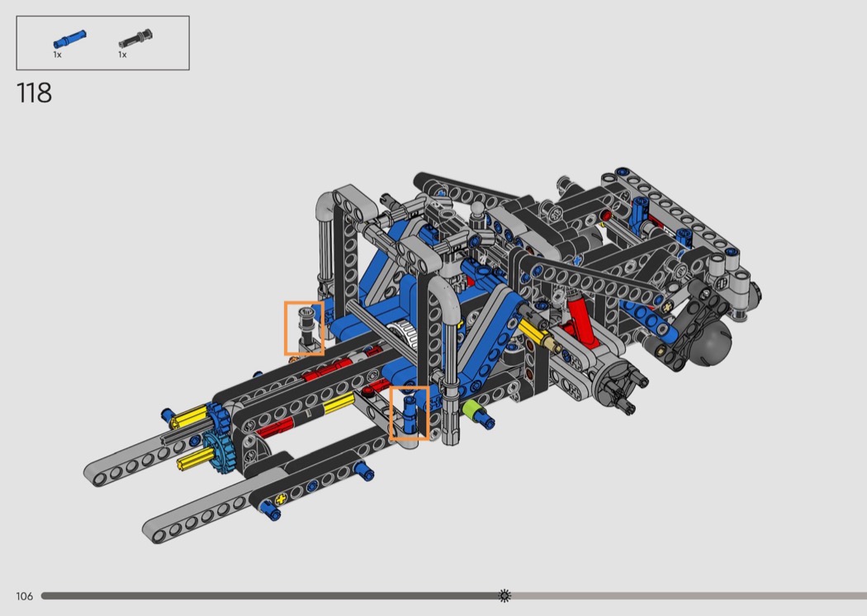867x616 pixels.
Task: Select the left orange-highlighted gray pin
Action: pyautogui.click(x=305, y=327)
